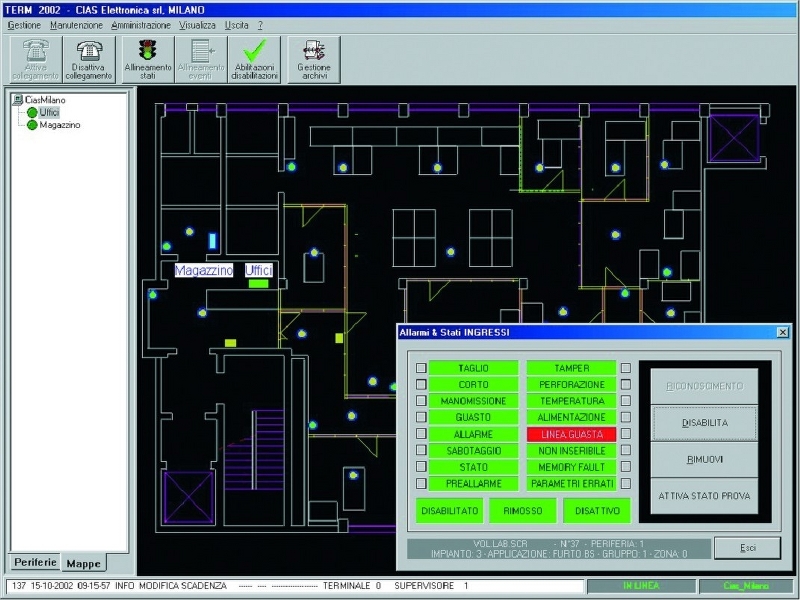
Task: Enable the checkbox beside TAMPER
Action: tap(625, 368)
